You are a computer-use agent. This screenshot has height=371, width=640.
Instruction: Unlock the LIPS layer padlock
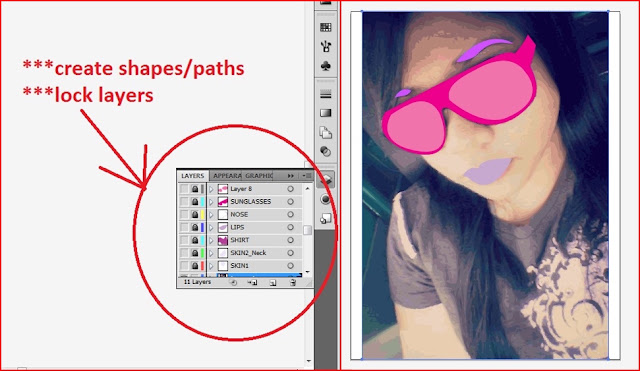tap(195, 227)
